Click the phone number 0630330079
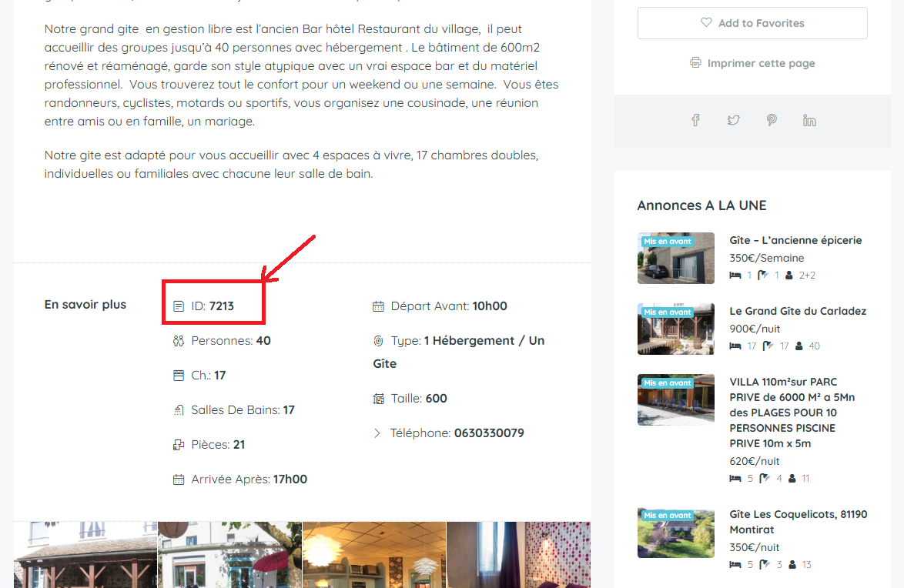The image size is (904, 588). (489, 433)
